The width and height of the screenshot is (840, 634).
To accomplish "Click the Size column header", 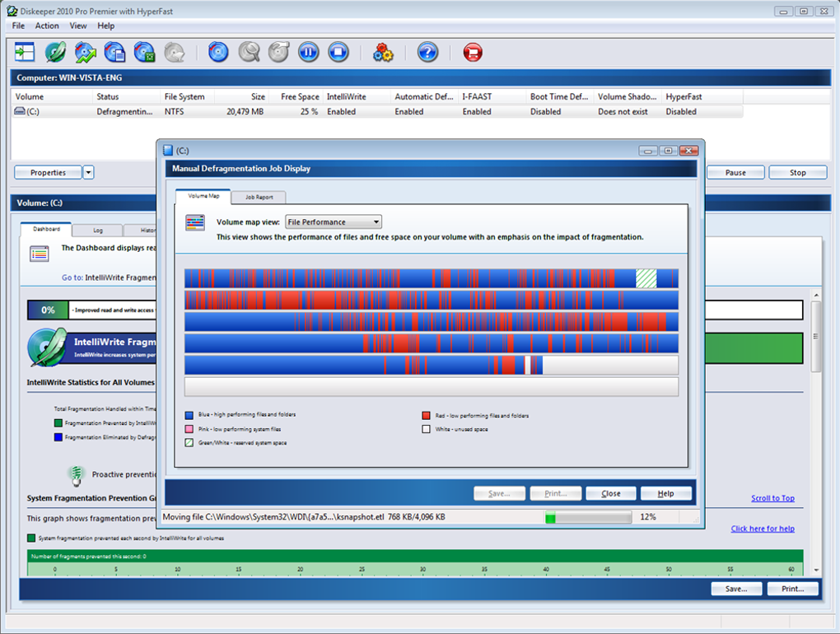I will tap(241, 96).
